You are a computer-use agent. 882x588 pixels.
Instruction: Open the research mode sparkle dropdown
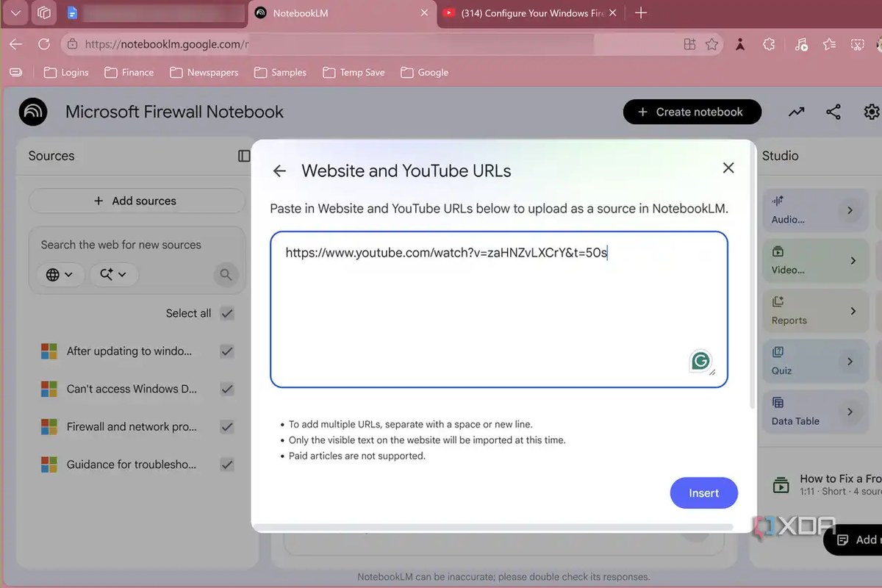114,275
